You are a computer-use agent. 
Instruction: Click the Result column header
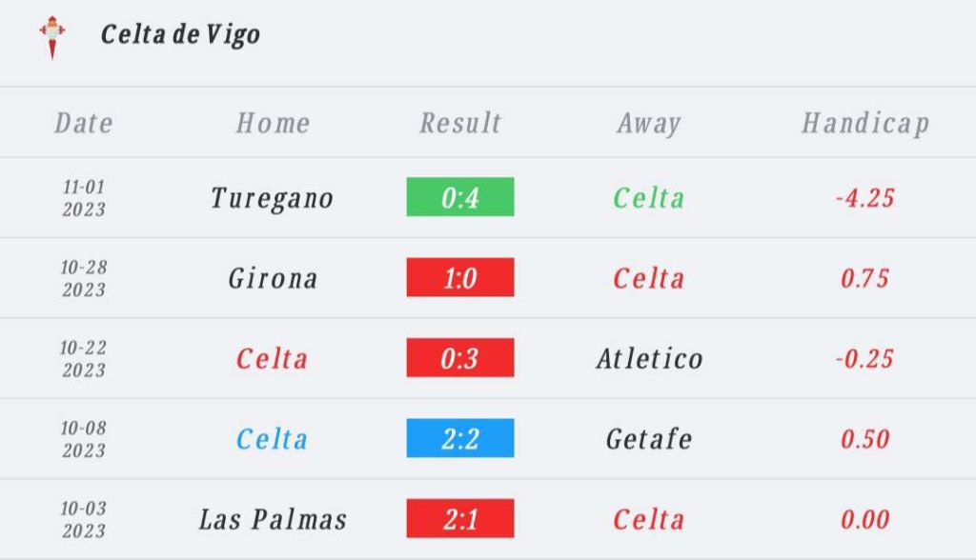pyautogui.click(x=460, y=123)
